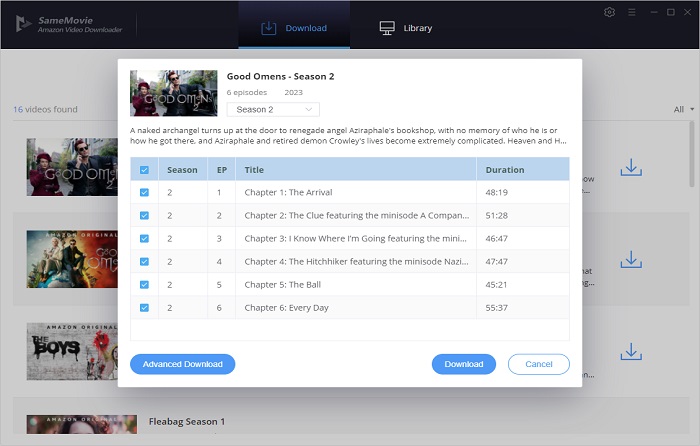Open the All filter dropdown
This screenshot has height=446, width=700.
[x=683, y=109]
